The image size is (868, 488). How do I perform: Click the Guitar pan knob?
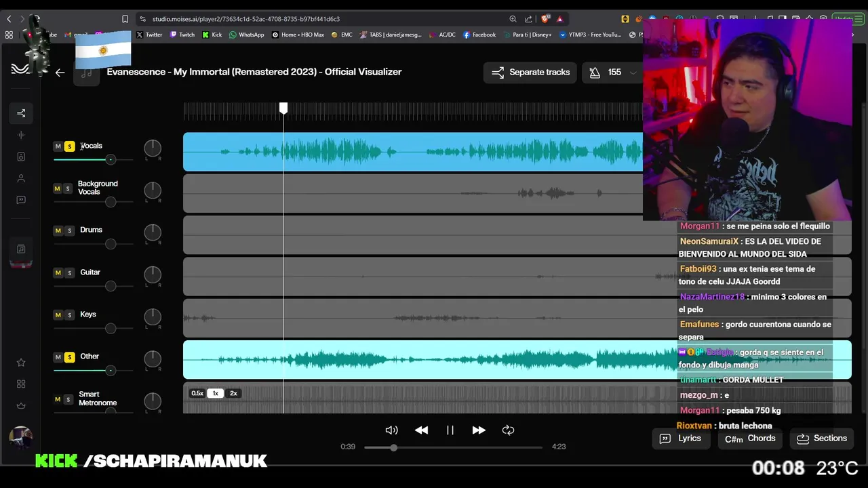coord(153,274)
